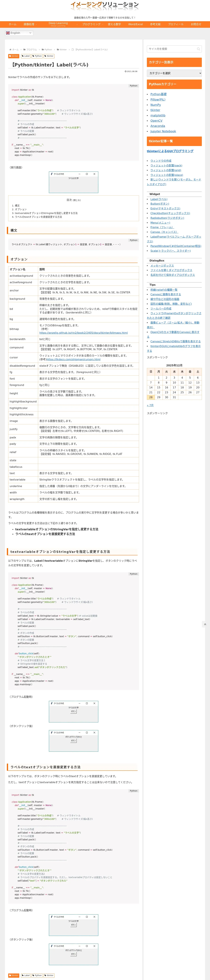Collapse the table of contents with 閉じる
The height and width of the screenshot is (980, 210).
click(77, 200)
